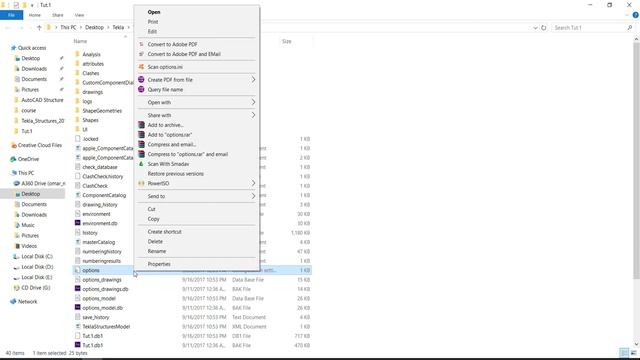Viewport: 640px width, 360px height.
Task: Open the File ribbon tab
Action: click(x=11, y=15)
